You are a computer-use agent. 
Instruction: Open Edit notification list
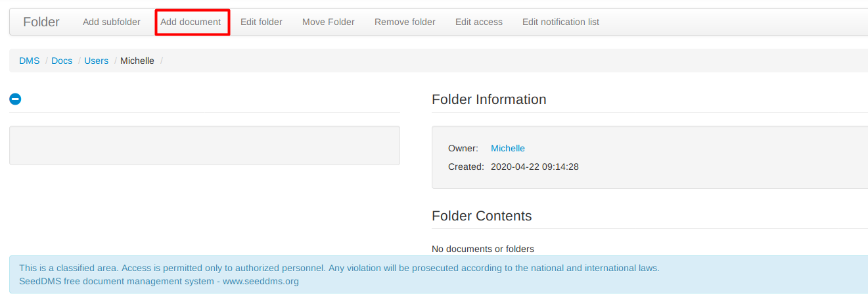point(560,22)
